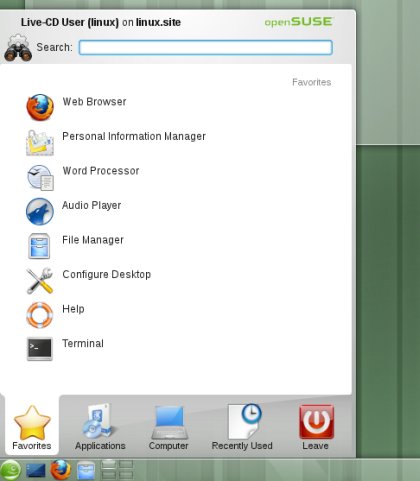This screenshot has height=481, width=420.
Task: Open the Firefox Web Browser icon in Favorites
Action: pyautogui.click(x=40, y=107)
